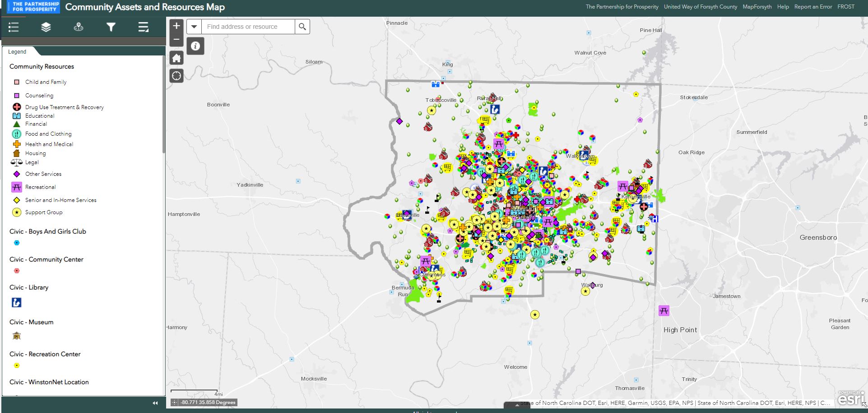The image size is (868, 413).
Task: Open the hamburger menu icon in toolbar
Action: coord(143,27)
